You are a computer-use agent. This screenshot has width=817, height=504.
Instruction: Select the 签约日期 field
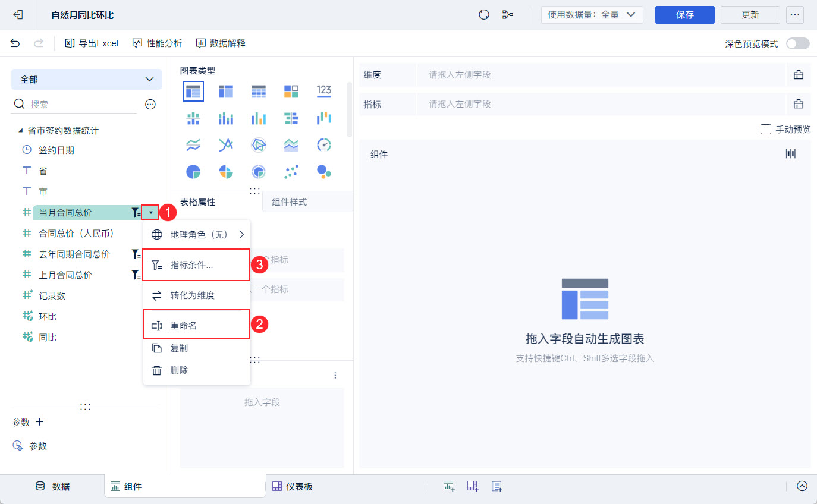click(56, 150)
